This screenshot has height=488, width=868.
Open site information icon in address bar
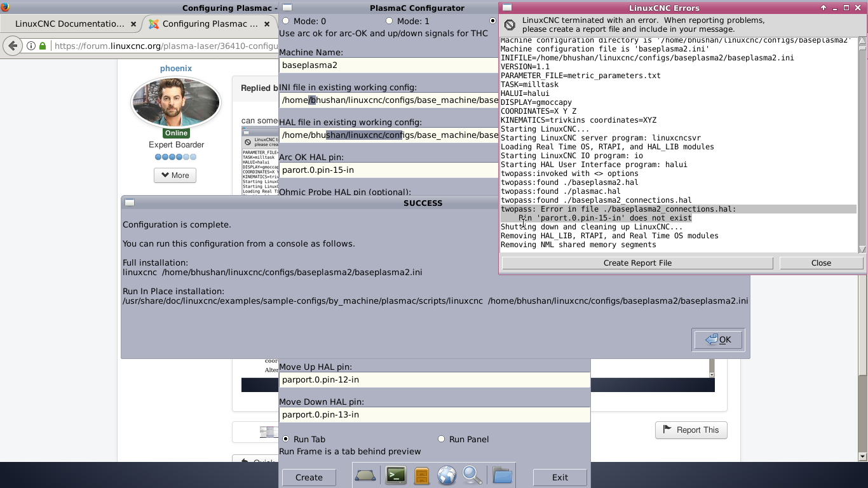point(31,46)
